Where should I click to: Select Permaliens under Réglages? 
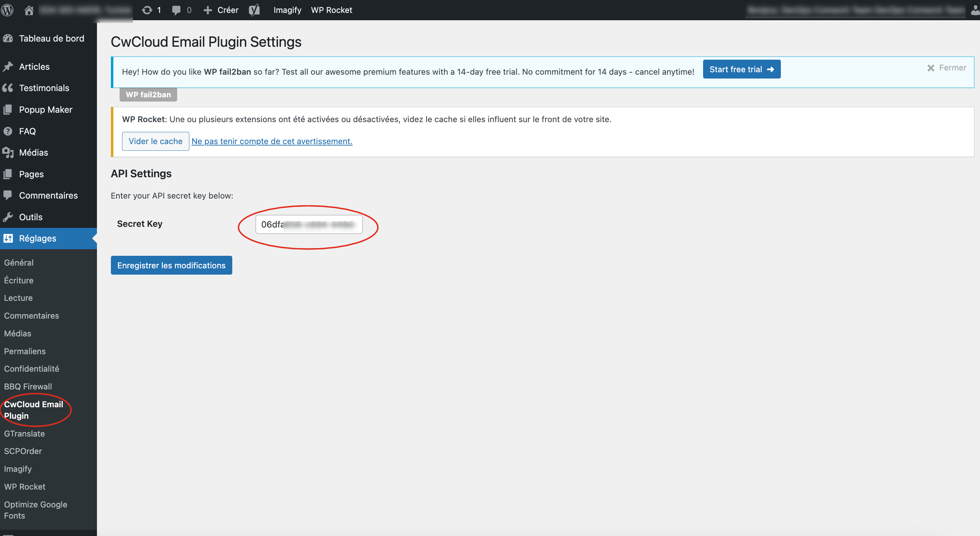tap(25, 351)
